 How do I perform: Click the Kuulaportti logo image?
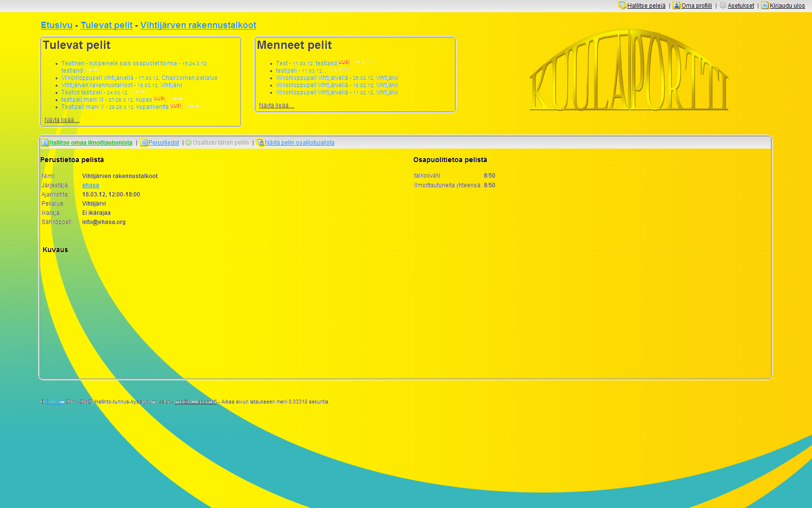click(629, 70)
